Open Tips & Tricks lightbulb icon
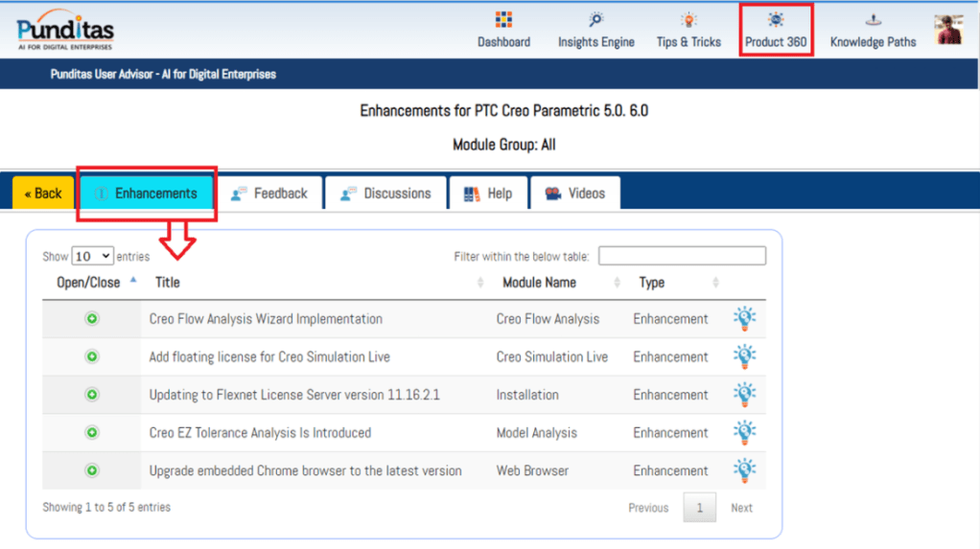The image size is (980, 549). click(688, 20)
